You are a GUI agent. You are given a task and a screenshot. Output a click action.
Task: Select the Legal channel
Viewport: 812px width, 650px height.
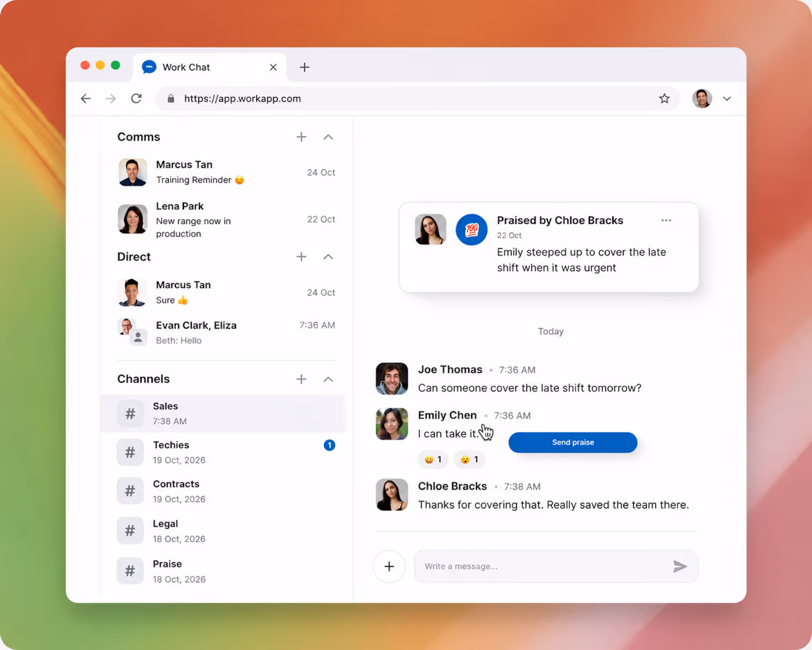point(222,531)
